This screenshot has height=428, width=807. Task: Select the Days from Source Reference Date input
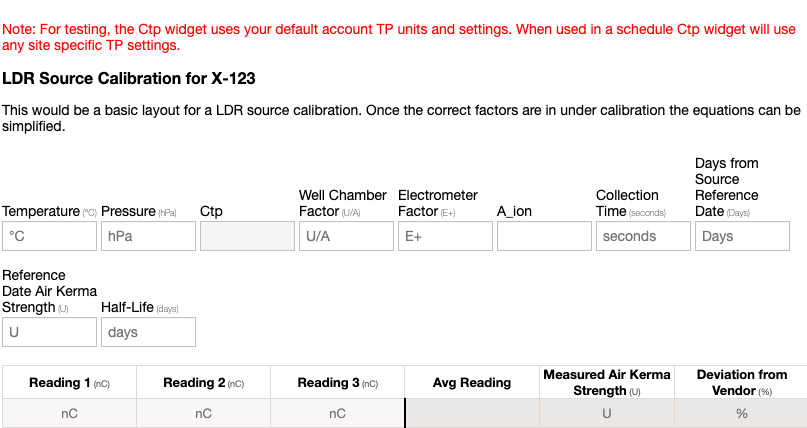(x=742, y=236)
